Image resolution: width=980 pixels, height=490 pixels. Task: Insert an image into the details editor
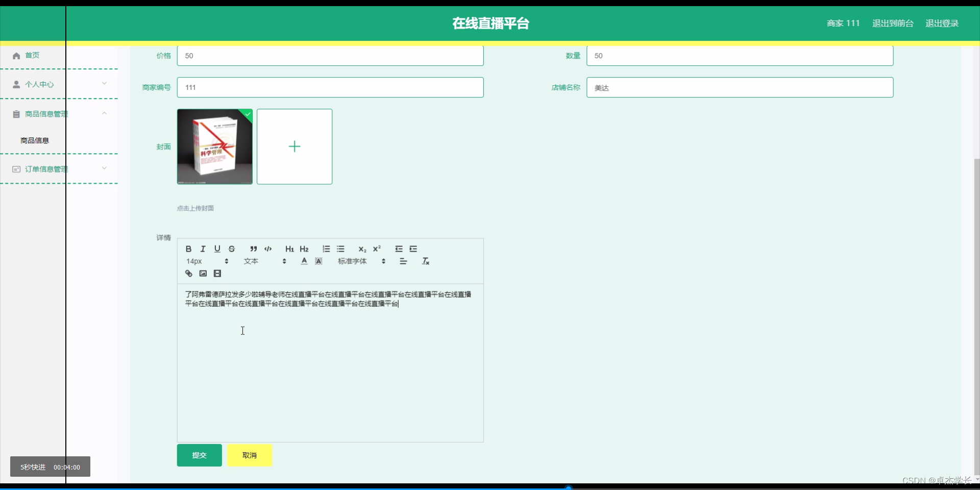coord(203,273)
